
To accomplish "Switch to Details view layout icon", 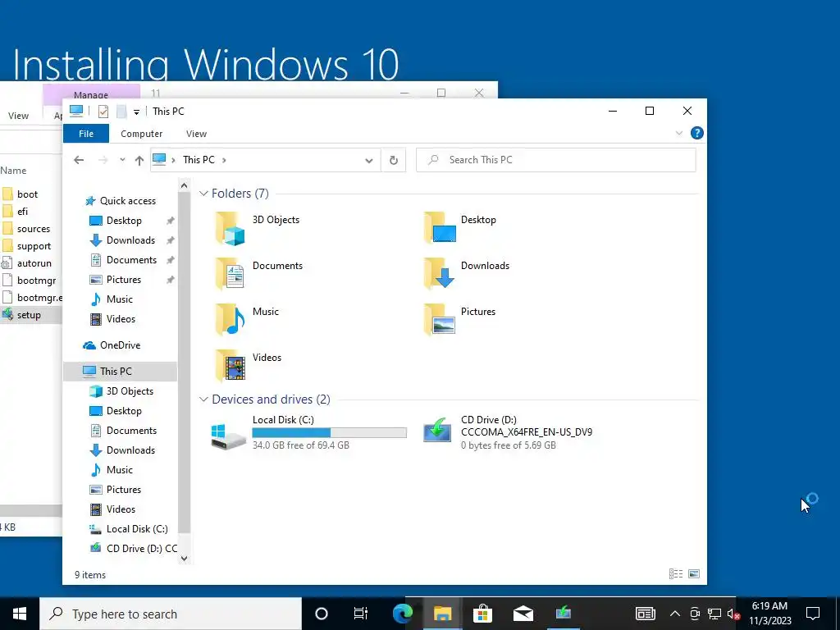I will click(676, 573).
